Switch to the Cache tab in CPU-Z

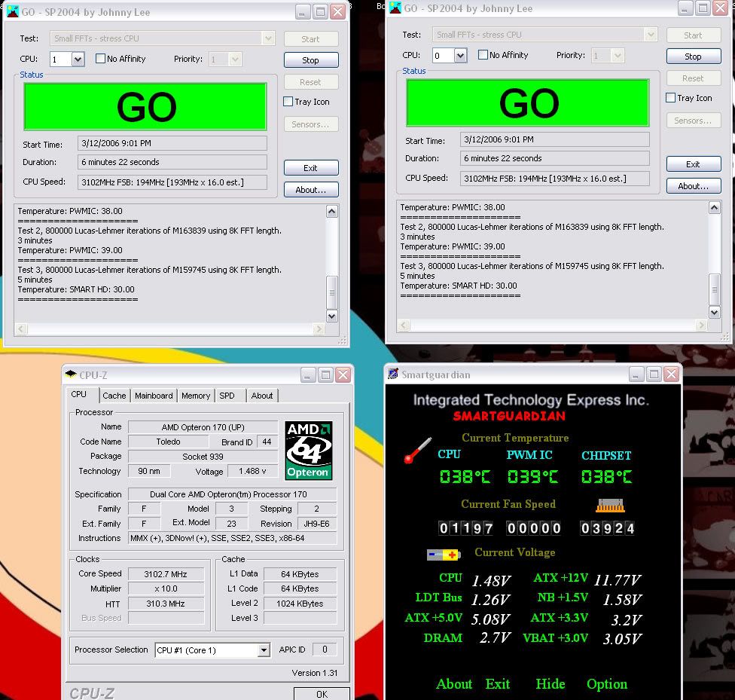[x=114, y=396]
